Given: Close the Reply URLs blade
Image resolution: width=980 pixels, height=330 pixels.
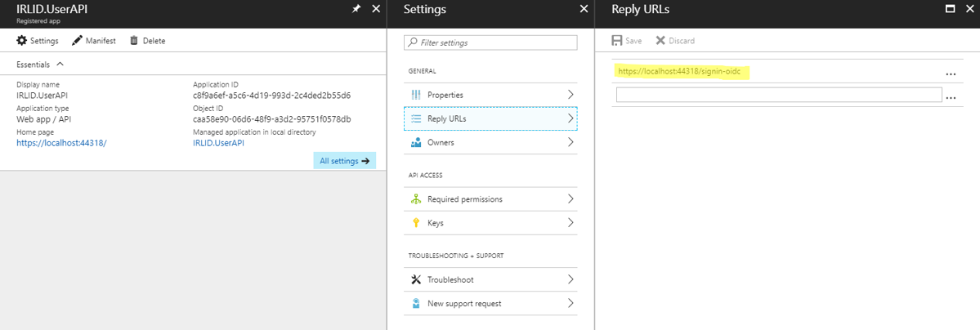Looking at the screenshot, I should coord(969,9).
